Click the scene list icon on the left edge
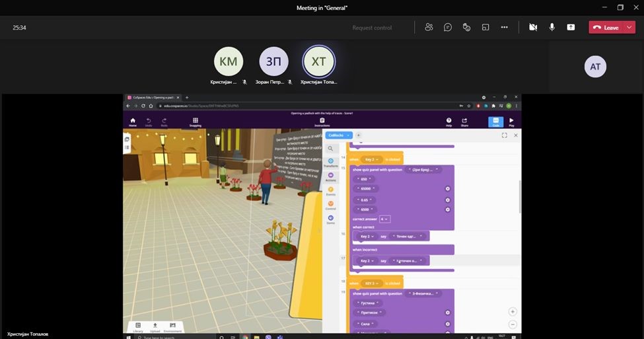 (x=127, y=147)
